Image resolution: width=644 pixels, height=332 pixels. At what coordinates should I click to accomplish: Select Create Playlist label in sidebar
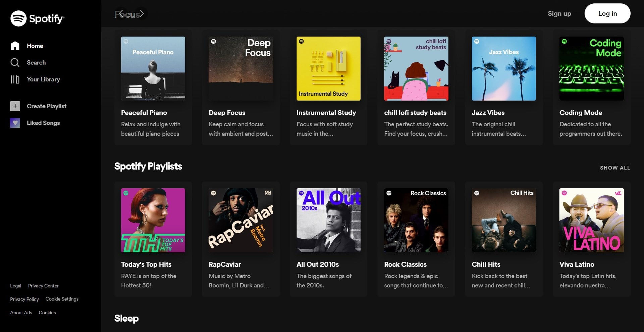(46, 106)
